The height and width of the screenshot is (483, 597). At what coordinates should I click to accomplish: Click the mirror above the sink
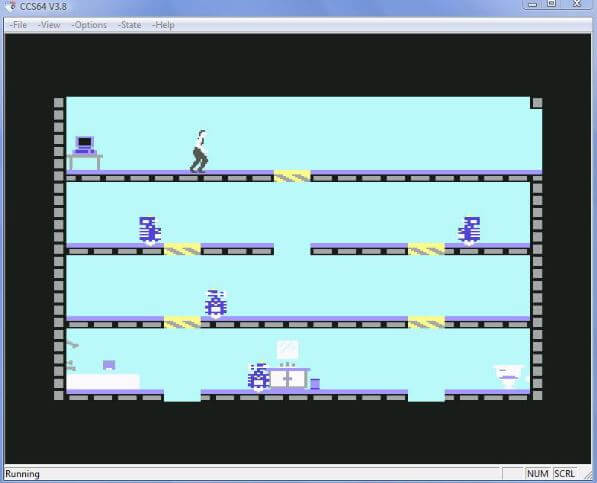tap(287, 350)
